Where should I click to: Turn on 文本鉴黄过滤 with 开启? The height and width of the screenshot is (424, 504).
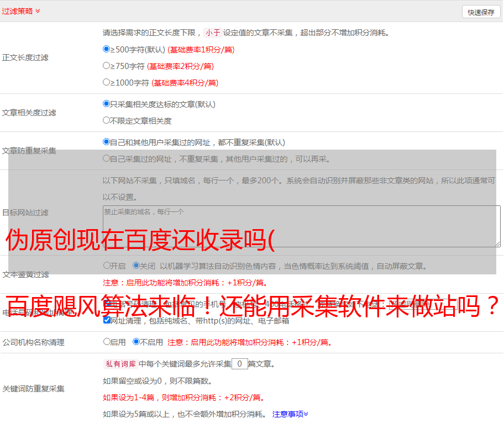107,266
